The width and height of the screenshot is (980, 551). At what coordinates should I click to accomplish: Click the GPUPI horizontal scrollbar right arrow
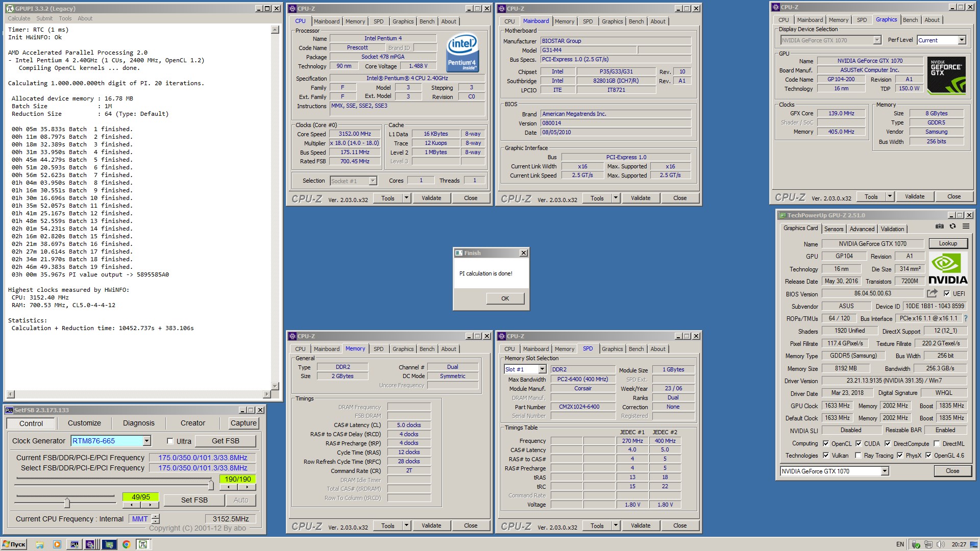pos(266,394)
